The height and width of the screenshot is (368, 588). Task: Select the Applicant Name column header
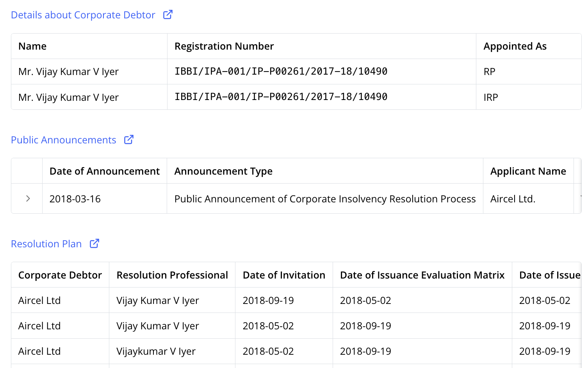[x=528, y=171]
